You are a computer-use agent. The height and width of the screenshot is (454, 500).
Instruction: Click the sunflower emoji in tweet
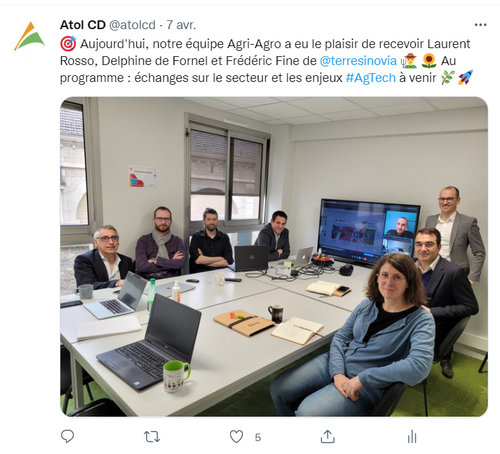(x=429, y=61)
